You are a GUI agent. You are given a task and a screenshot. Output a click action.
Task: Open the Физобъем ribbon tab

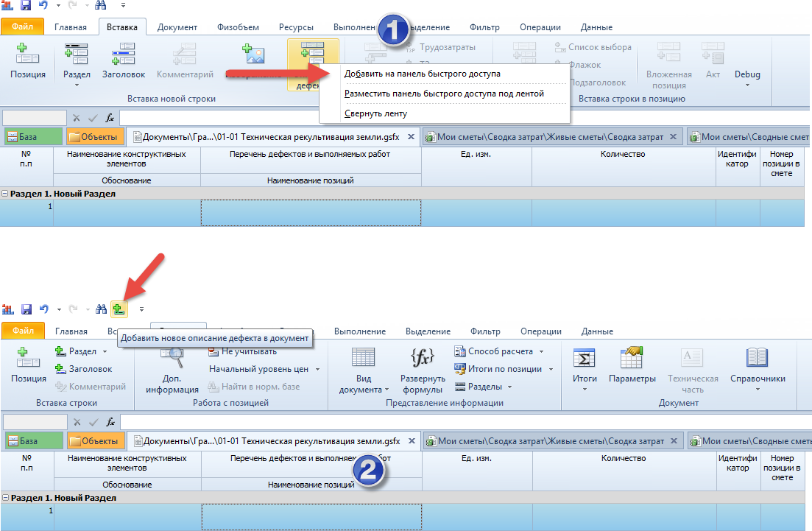tap(238, 27)
